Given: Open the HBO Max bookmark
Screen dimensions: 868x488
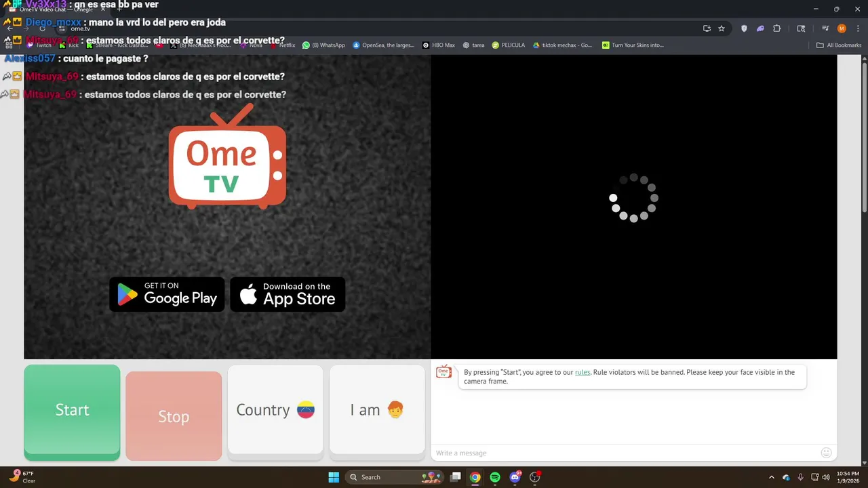Looking at the screenshot, I should tap(439, 45).
